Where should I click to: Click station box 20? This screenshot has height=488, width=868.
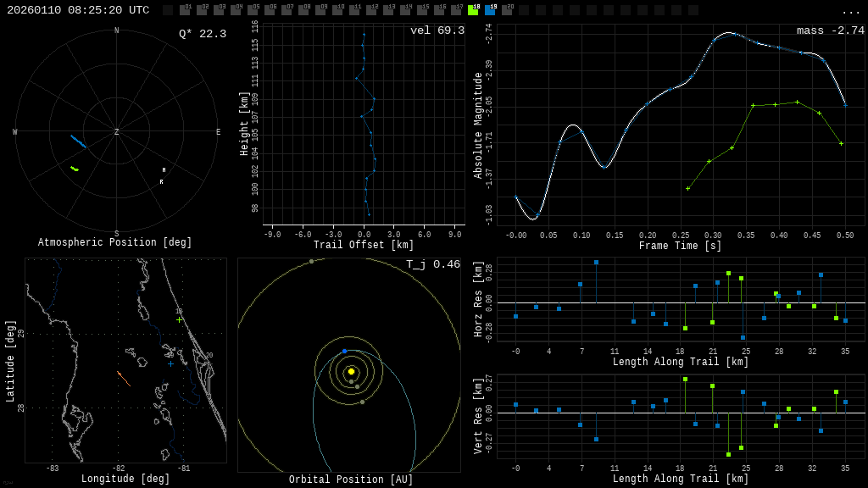click(507, 10)
